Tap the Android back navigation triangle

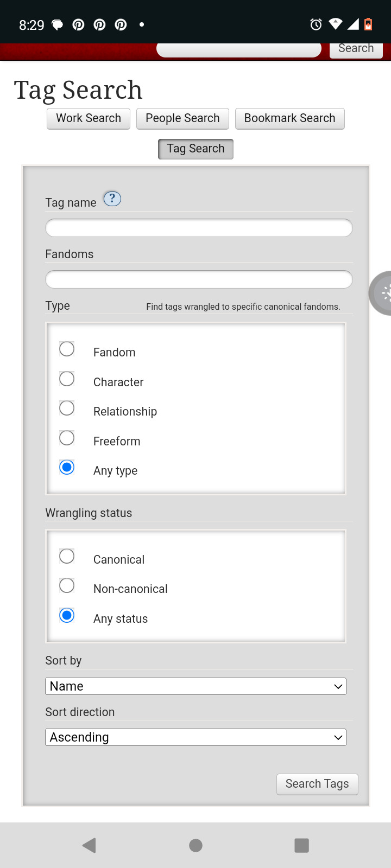click(x=89, y=845)
